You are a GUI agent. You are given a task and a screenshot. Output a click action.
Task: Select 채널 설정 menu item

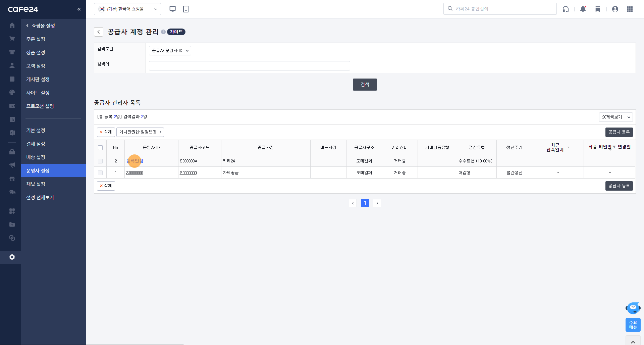[36, 184]
